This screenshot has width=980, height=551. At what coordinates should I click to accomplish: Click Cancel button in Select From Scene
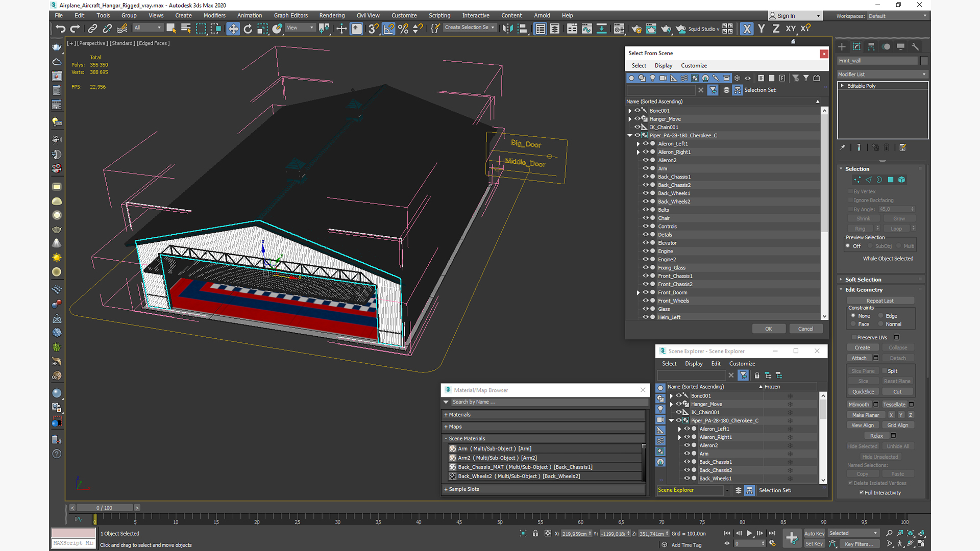805,329
